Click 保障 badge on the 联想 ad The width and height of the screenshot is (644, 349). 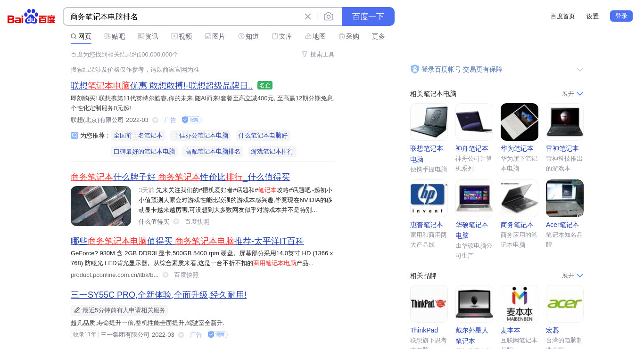point(191,120)
